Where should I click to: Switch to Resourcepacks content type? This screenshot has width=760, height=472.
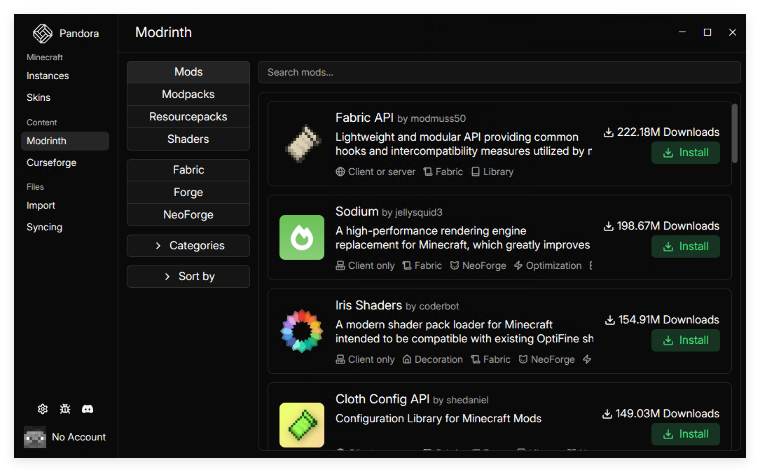(x=189, y=117)
